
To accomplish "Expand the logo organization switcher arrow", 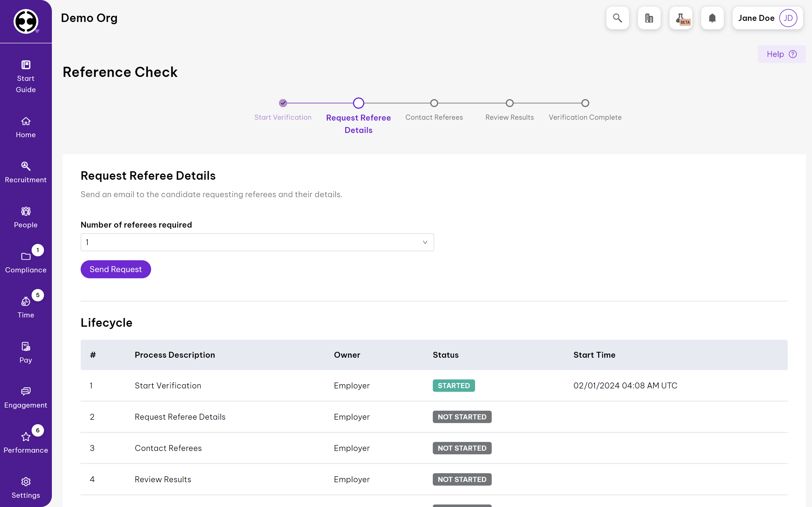I will click(x=37, y=31).
